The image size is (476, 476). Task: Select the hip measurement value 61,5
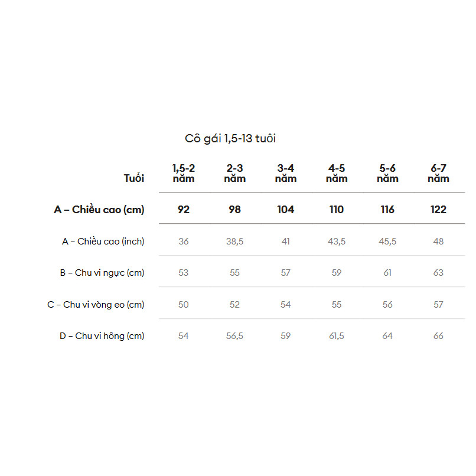pyautogui.click(x=337, y=336)
